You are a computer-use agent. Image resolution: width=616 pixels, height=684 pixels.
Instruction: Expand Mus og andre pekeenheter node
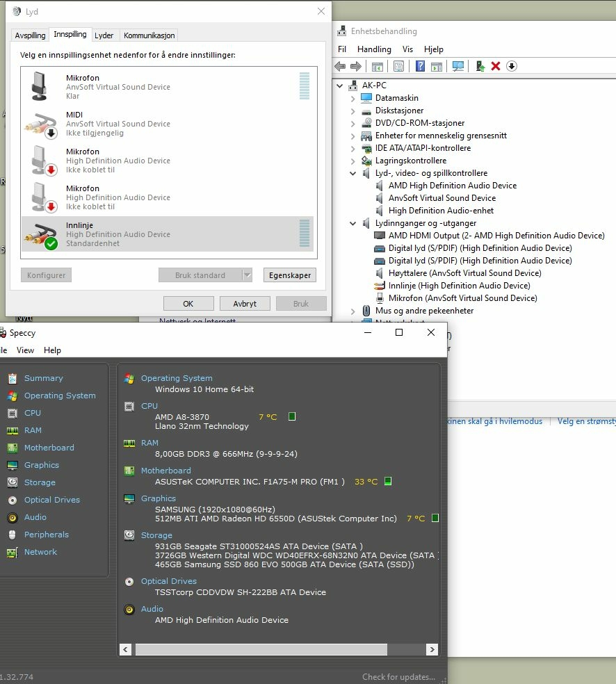tap(353, 311)
